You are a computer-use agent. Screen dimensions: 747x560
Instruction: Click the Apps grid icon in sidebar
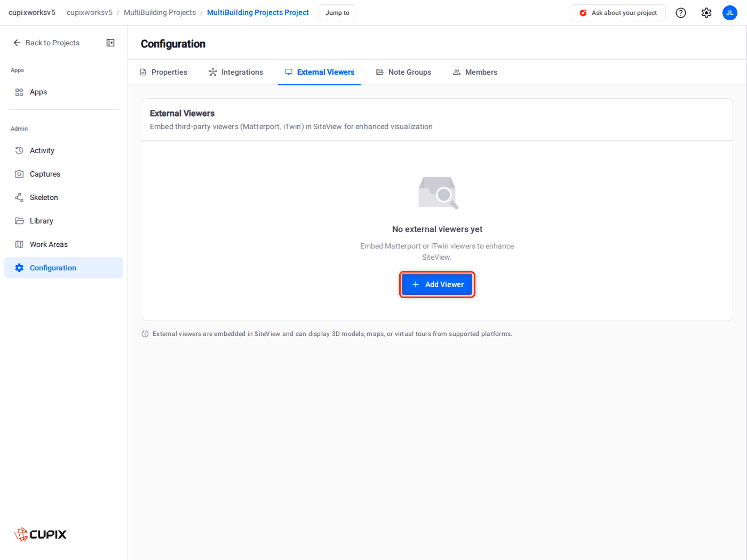tap(19, 92)
